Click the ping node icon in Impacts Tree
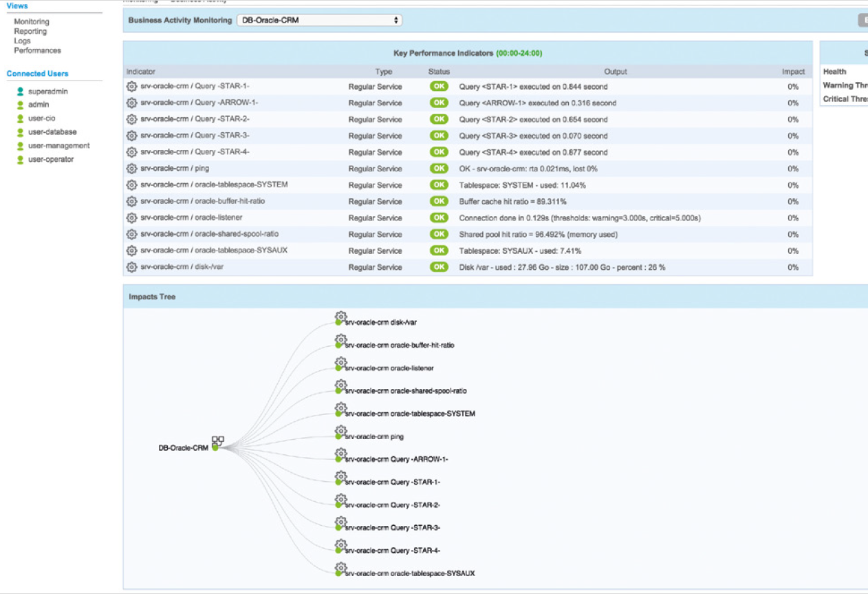Viewport: 868px width, 594px height. [x=340, y=432]
